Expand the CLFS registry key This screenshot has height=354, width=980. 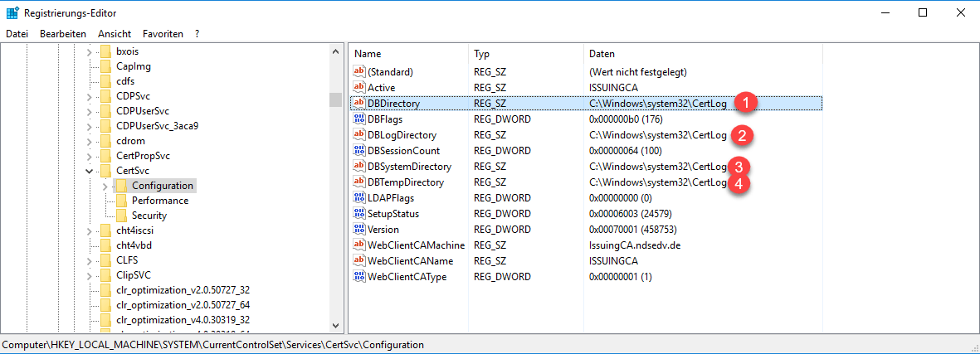[x=89, y=260]
